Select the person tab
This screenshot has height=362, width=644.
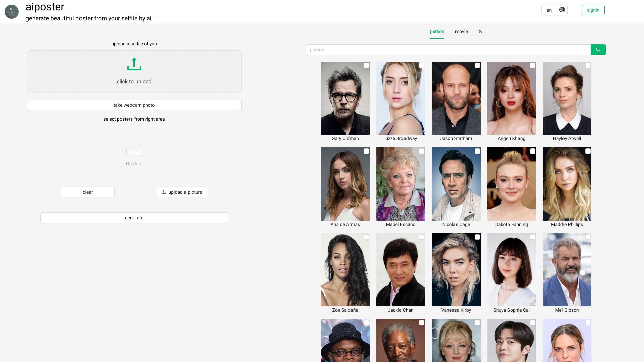tap(437, 31)
